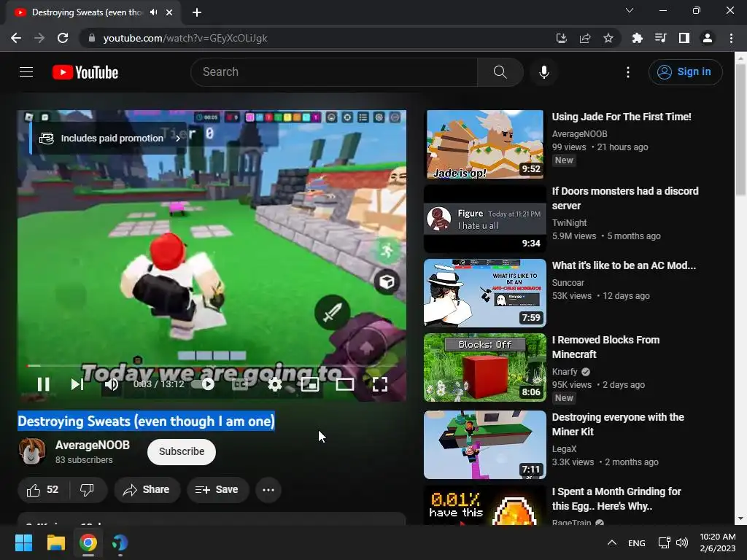Start voice search with microphone icon
747x560 pixels.
543,72
